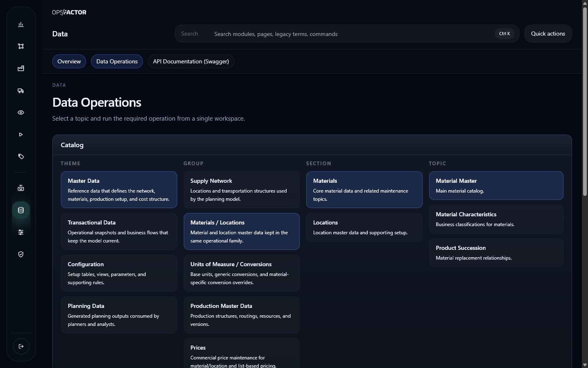Click the Data Operations page heading

(x=97, y=102)
